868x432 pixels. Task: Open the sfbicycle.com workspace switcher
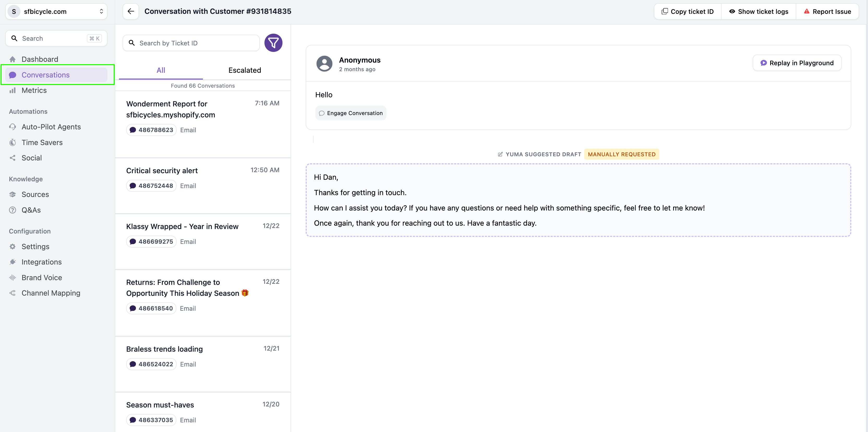pyautogui.click(x=56, y=11)
